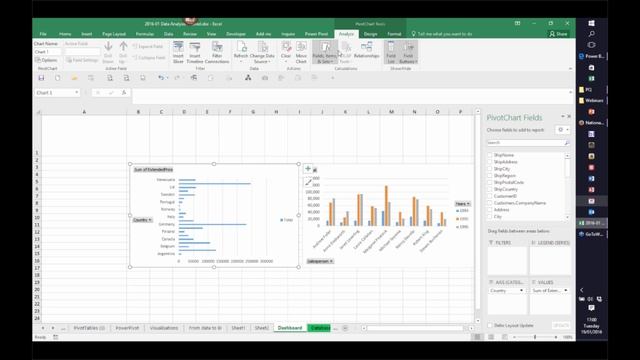This screenshot has width=640, height=360.
Task: Switch to the Design ribbon tab
Action: [370, 34]
